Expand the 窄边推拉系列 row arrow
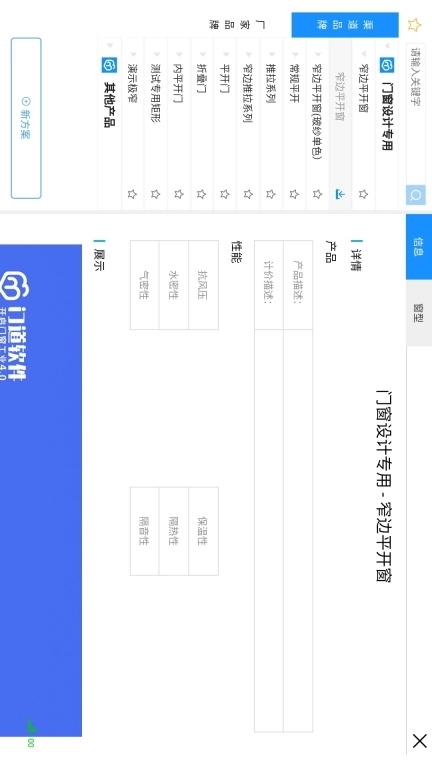 (248, 54)
